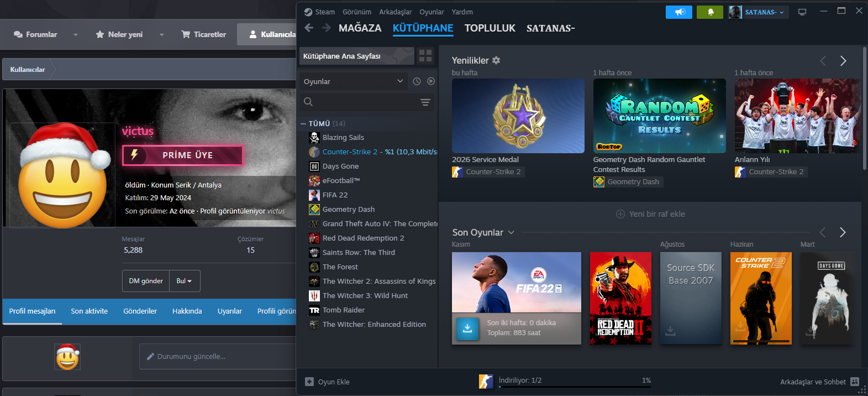The image size is (868, 396).
Task: Open the Steam menu
Action: coord(325,12)
